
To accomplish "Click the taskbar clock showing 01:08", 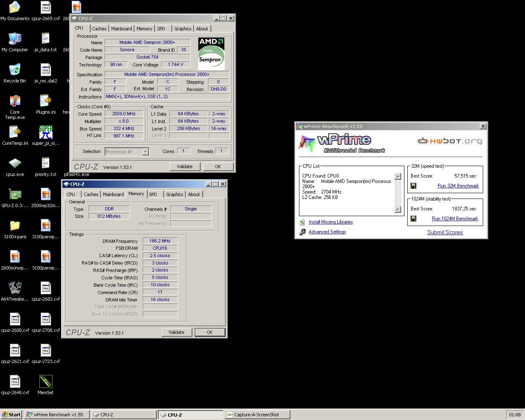I will click(x=515, y=415).
